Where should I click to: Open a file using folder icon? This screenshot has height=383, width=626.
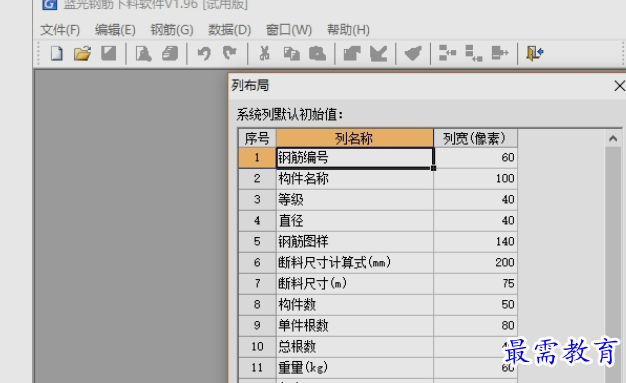pos(82,53)
